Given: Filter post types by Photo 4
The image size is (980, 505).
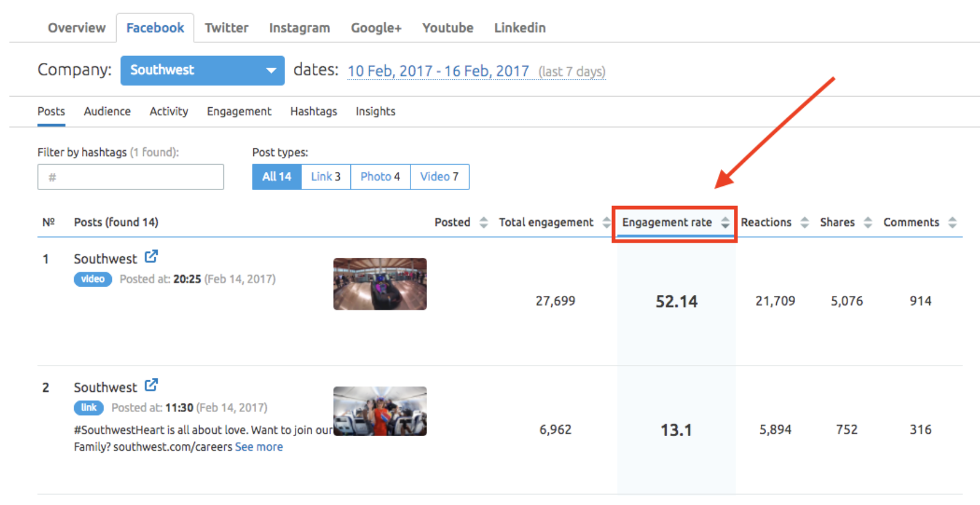Looking at the screenshot, I should click(380, 177).
